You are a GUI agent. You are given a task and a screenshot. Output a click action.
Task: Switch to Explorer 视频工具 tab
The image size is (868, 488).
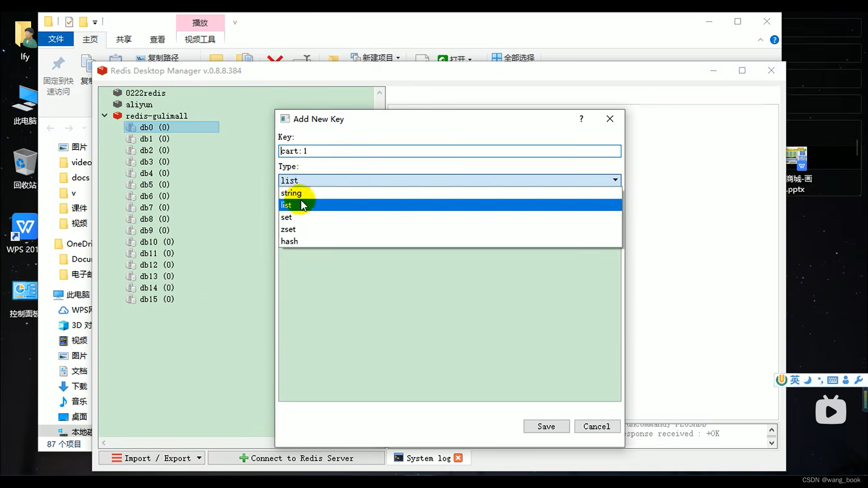click(x=200, y=39)
